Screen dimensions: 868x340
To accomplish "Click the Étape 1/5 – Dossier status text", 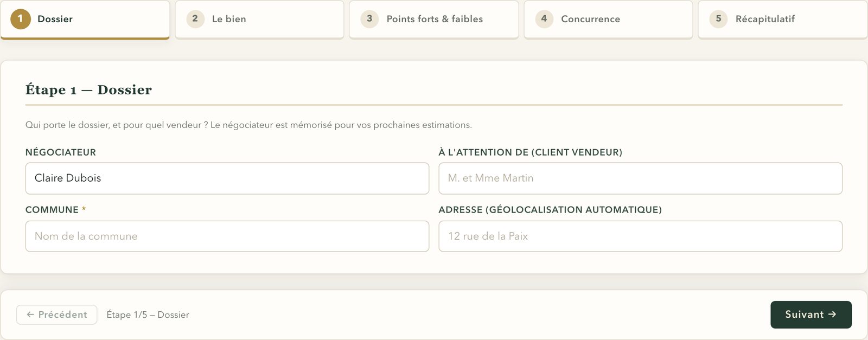I will point(148,315).
